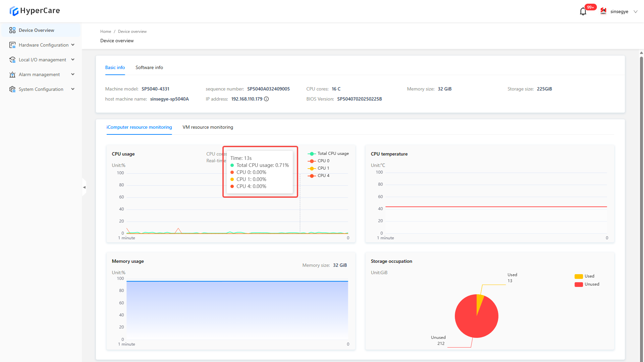Click the Home breadcrumb link
Screen dimensions: 644x362
pyautogui.click(x=106, y=32)
